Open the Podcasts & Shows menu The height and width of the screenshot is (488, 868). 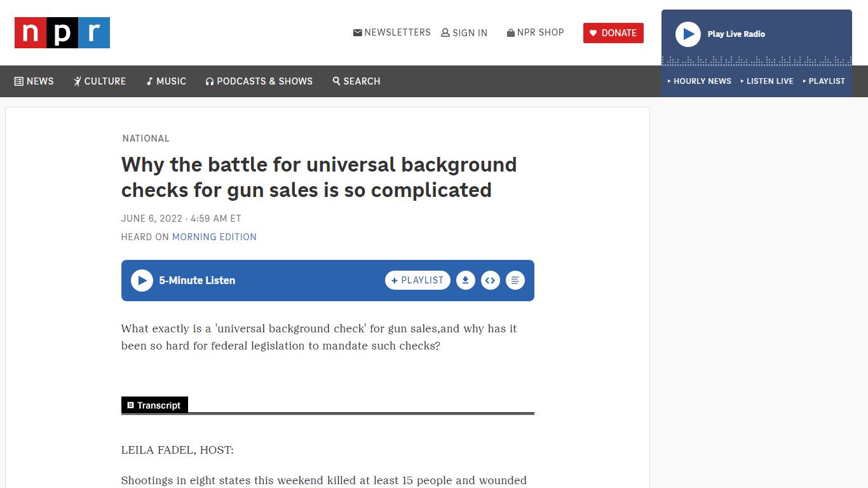point(259,81)
